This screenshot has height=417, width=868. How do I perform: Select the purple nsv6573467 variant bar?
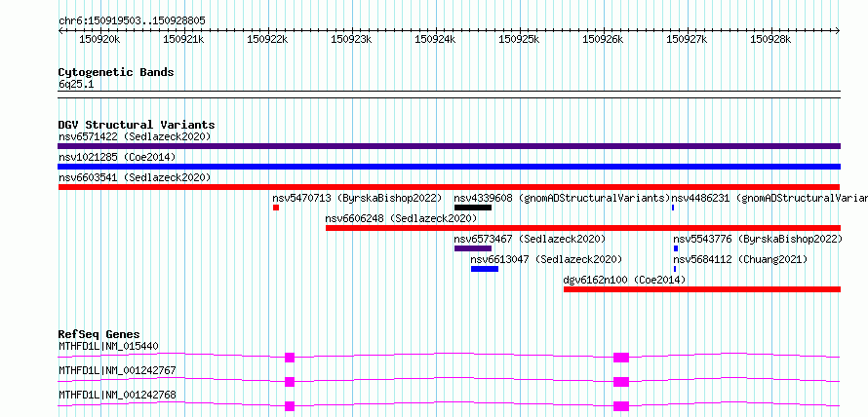473,248
